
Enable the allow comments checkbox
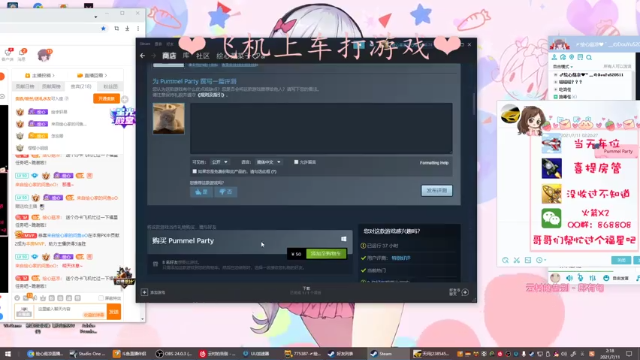296,162
